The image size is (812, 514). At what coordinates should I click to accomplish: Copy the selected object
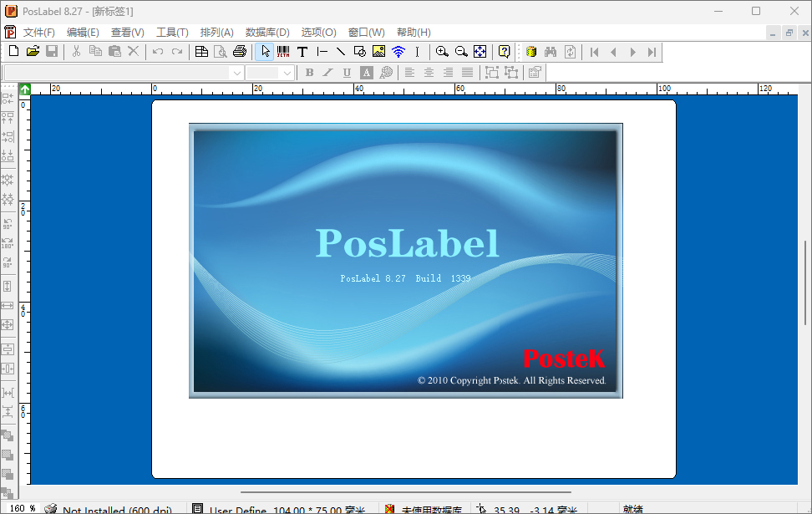click(95, 51)
